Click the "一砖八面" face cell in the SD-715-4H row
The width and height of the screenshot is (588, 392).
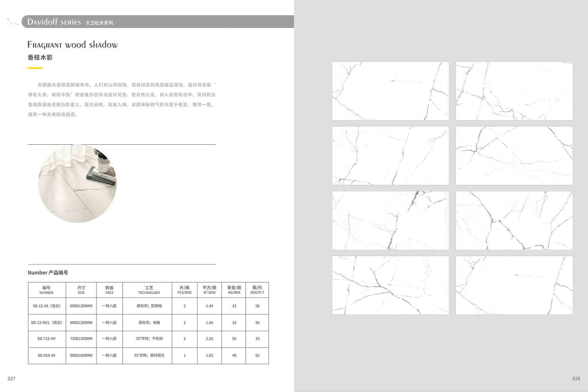click(109, 338)
